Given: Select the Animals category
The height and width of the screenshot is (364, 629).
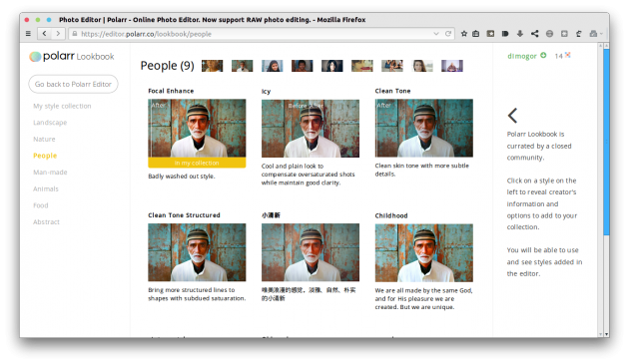Looking at the screenshot, I should pyautogui.click(x=46, y=188).
